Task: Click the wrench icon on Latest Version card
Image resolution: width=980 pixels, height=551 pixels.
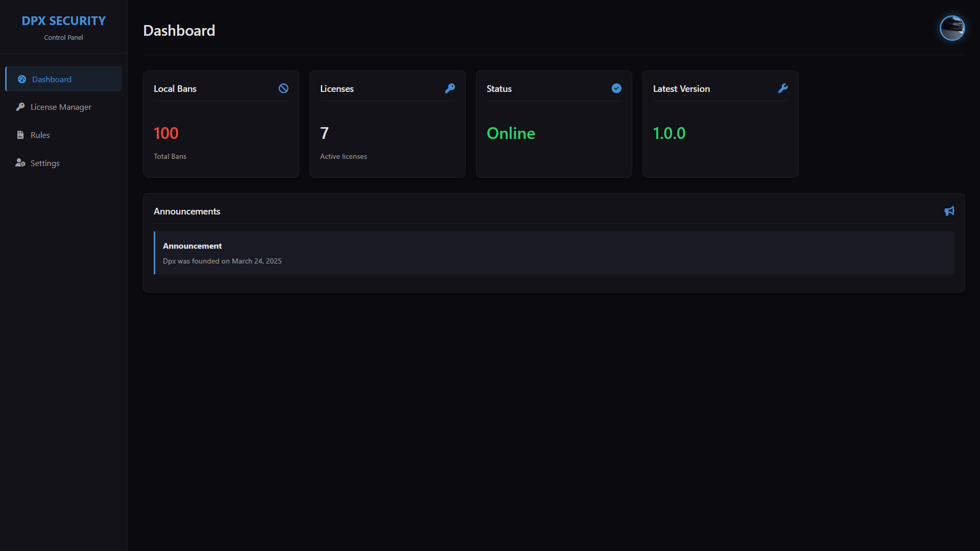Action: [x=783, y=88]
